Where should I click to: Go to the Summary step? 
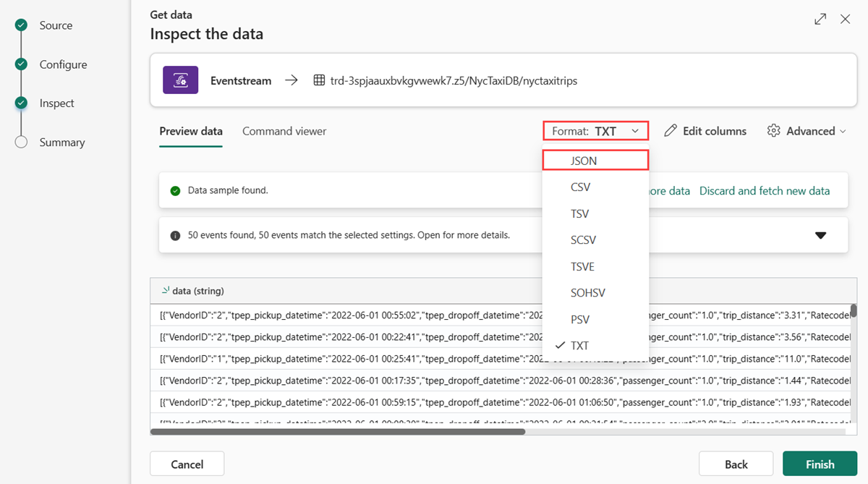point(61,143)
